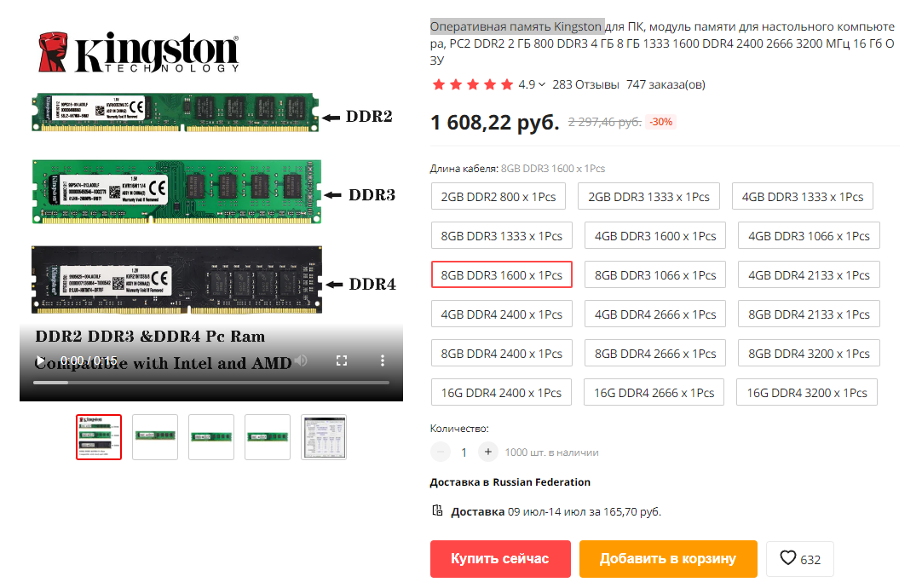922x588 pixels.
Task: Choose 4GB DDR4 2133 x 1Pcs option
Action: [809, 274]
